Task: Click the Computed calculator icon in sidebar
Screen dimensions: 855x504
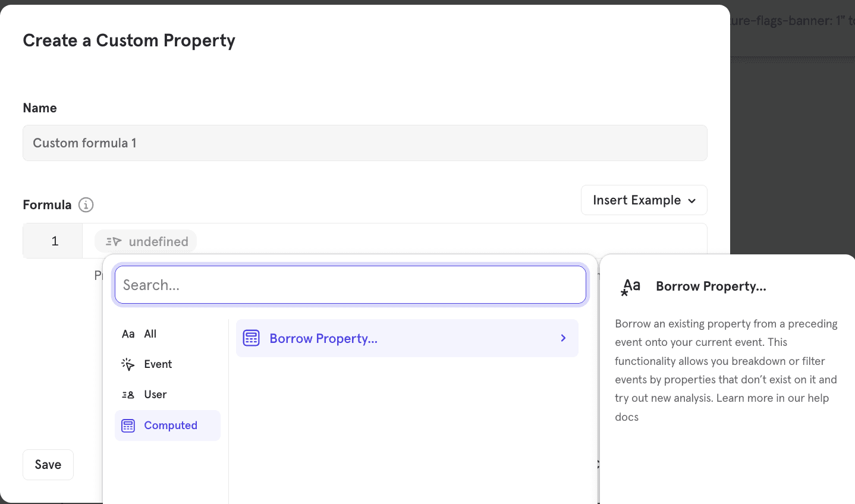Action: (128, 426)
